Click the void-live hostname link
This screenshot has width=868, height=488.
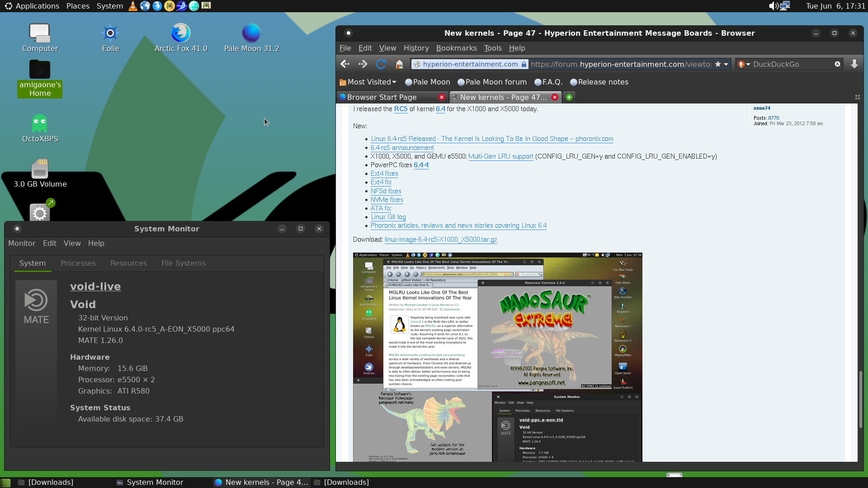click(x=95, y=286)
